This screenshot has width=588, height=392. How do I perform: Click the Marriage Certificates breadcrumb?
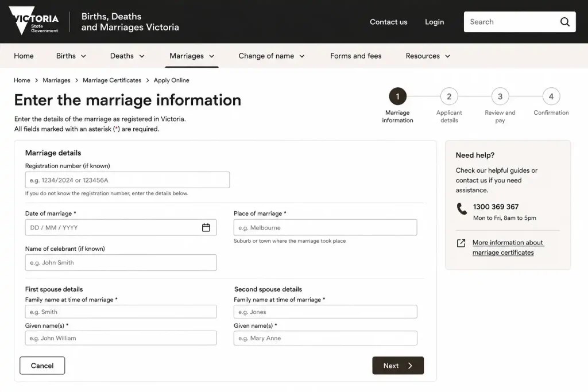[112, 80]
